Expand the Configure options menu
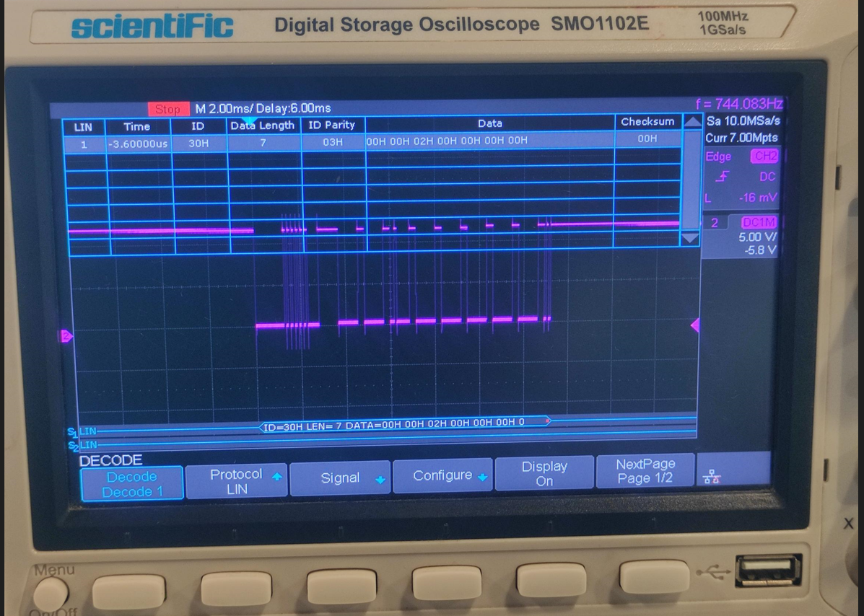Screen dimensions: 864x616 (442, 475)
